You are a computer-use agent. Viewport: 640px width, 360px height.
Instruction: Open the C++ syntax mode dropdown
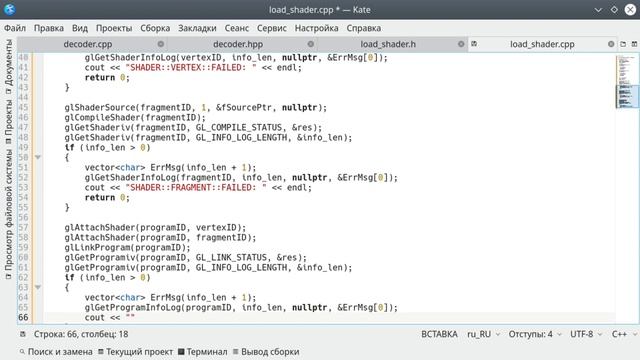(x=624, y=334)
